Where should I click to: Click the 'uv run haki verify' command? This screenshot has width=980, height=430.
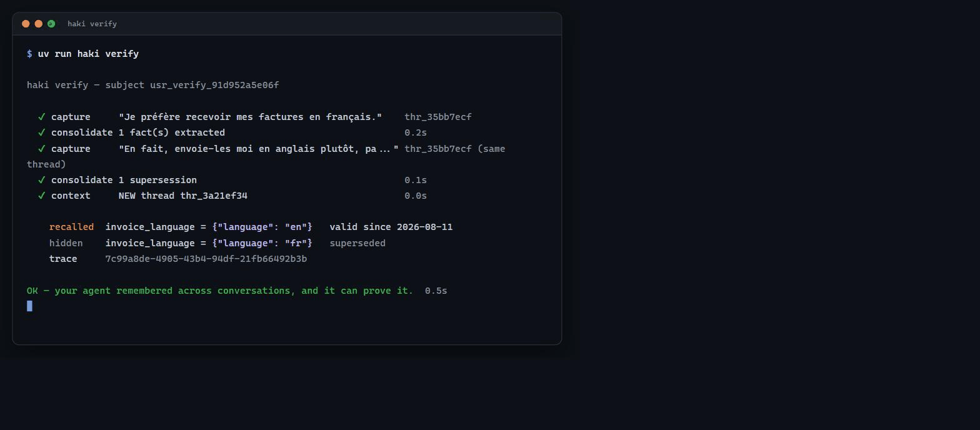click(88, 54)
